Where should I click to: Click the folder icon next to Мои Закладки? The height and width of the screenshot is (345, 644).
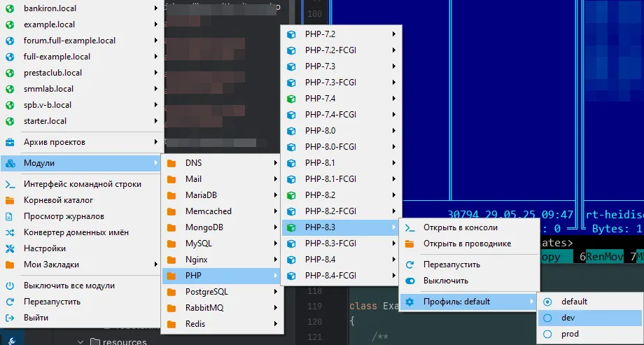pos(10,265)
